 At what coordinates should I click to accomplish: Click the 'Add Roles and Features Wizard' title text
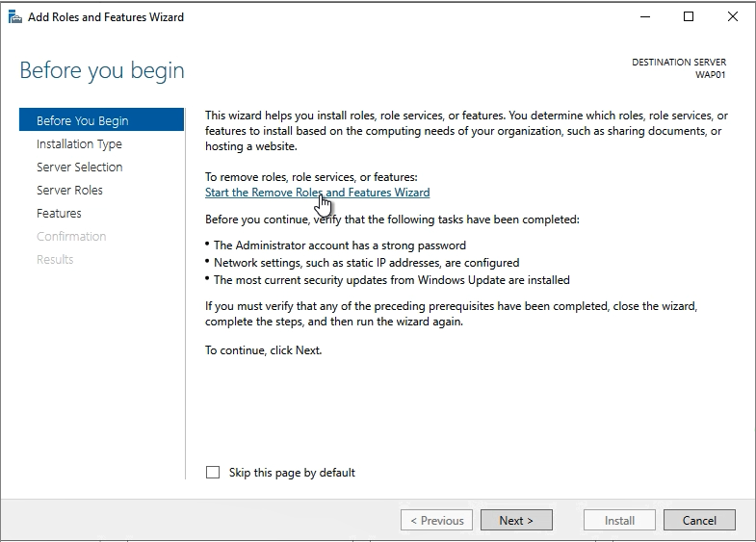point(106,17)
